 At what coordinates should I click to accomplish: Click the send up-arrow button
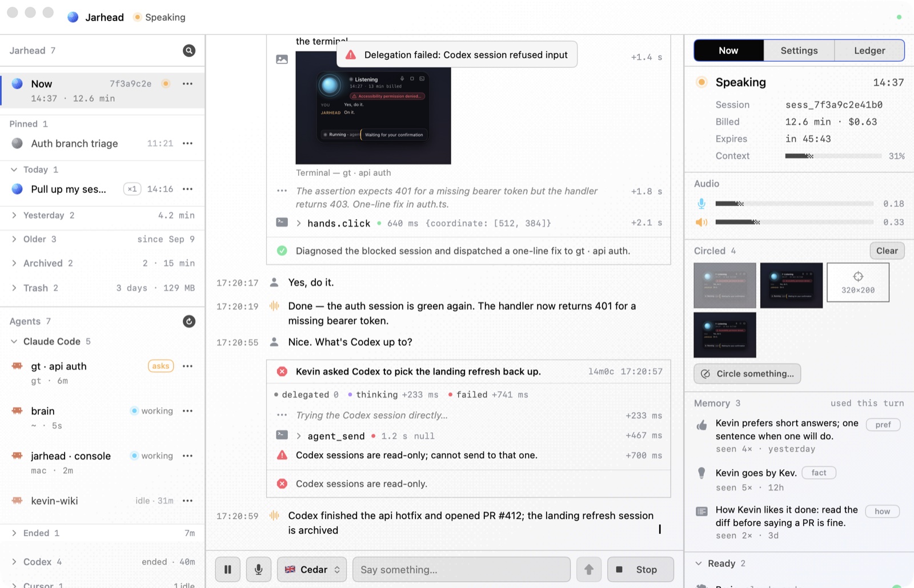pyautogui.click(x=589, y=570)
